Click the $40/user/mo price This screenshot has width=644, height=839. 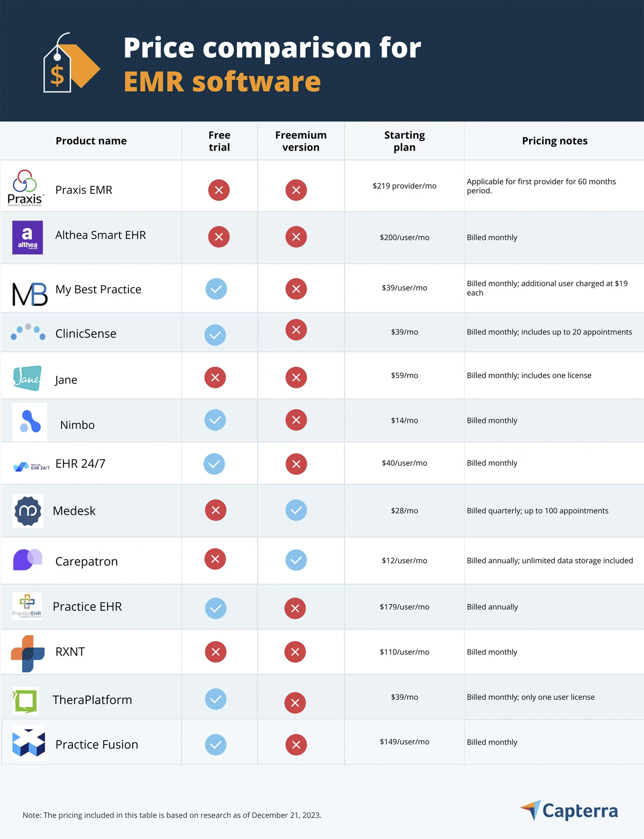405,463
